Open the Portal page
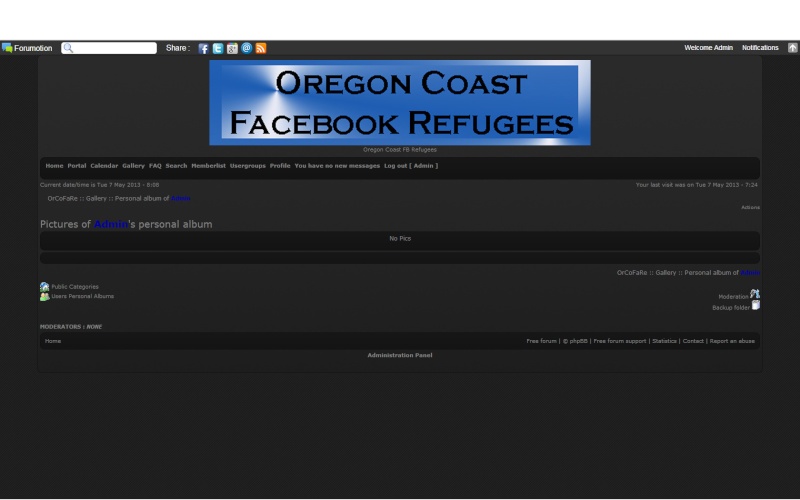Image resolution: width=800 pixels, height=500 pixels. pyautogui.click(x=77, y=166)
